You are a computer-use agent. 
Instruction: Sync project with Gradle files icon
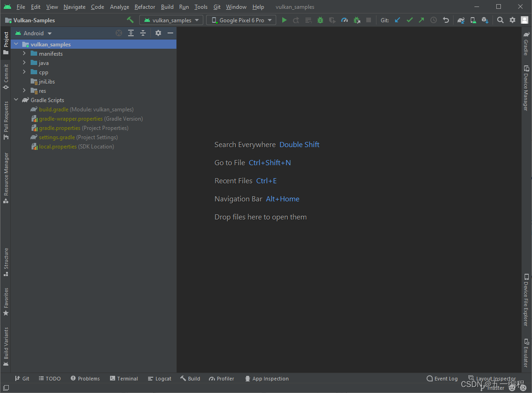(x=461, y=20)
